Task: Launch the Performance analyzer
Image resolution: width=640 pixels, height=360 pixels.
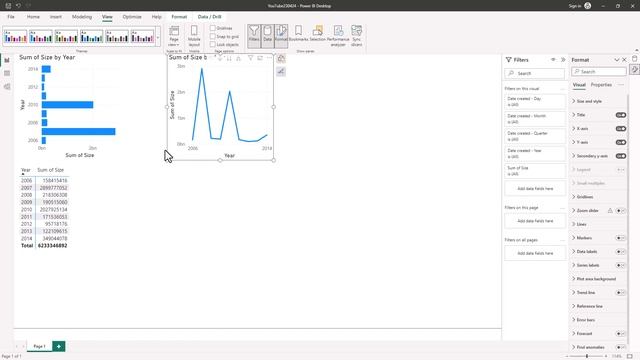Action: coord(338,35)
